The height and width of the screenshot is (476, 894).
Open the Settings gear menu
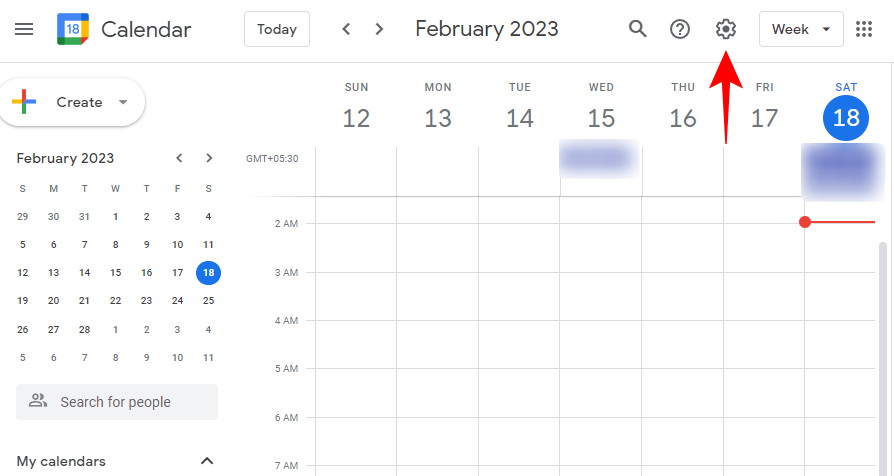[726, 29]
